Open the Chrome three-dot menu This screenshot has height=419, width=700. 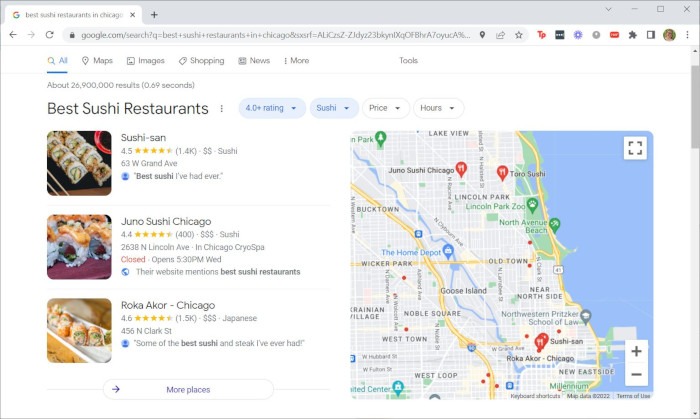tap(688, 35)
